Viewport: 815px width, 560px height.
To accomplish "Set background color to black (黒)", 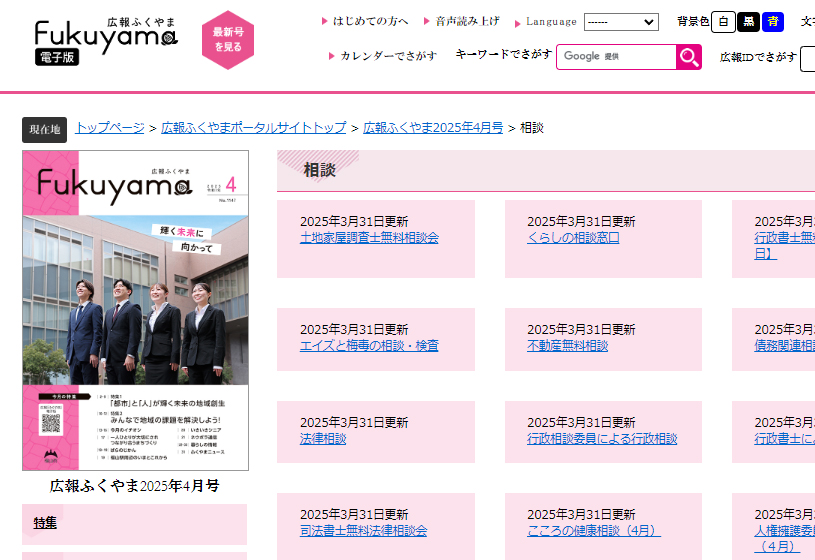I will [748, 22].
